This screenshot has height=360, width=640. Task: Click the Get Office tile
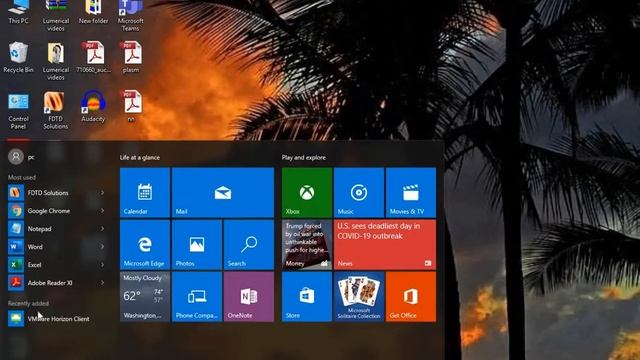click(411, 297)
